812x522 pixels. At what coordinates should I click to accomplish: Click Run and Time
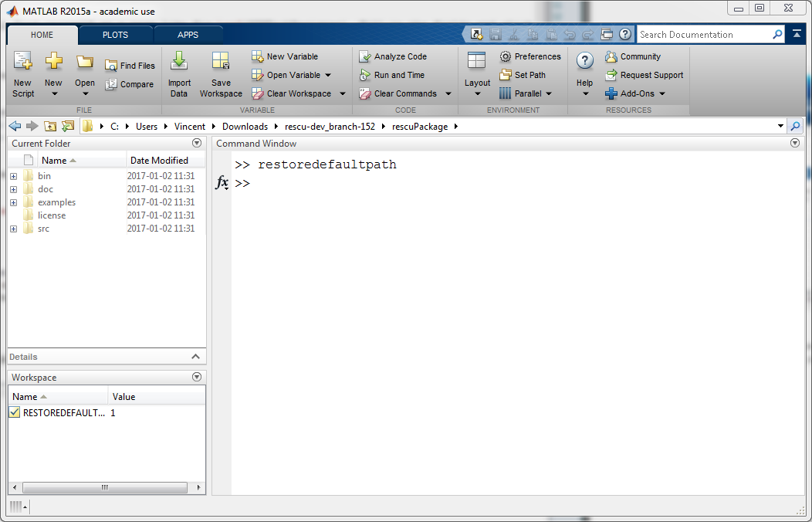[392, 75]
